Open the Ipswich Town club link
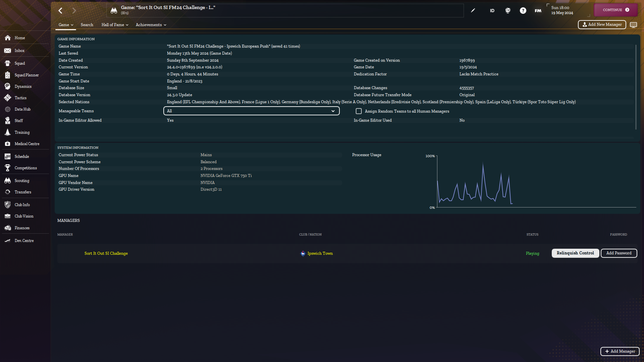644x362 pixels. coord(320,253)
